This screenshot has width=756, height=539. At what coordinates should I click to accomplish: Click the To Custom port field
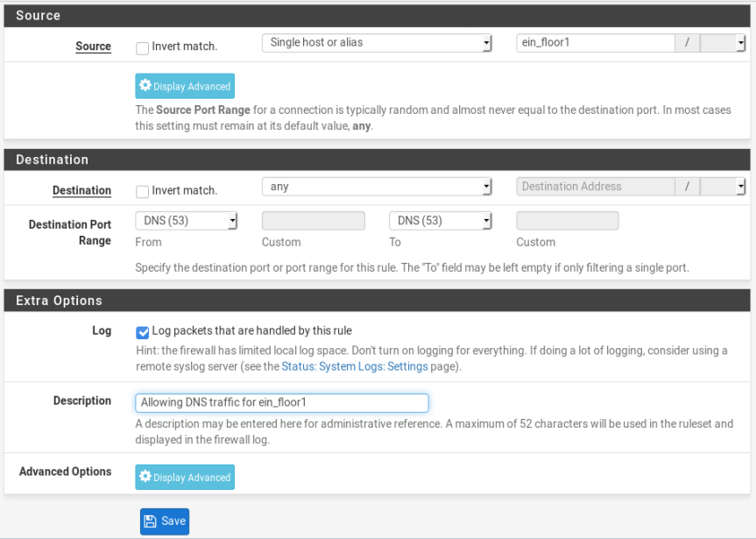568,221
